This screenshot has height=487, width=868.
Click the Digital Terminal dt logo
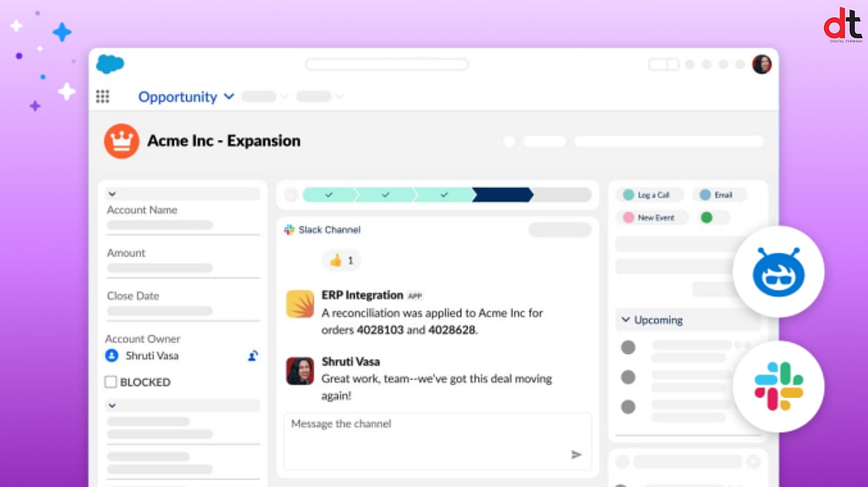[x=843, y=24]
